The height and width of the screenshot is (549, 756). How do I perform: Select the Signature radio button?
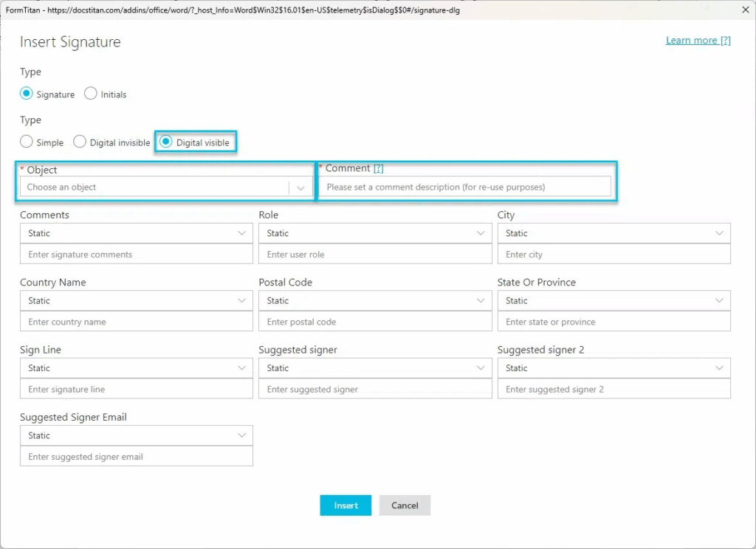(27, 94)
